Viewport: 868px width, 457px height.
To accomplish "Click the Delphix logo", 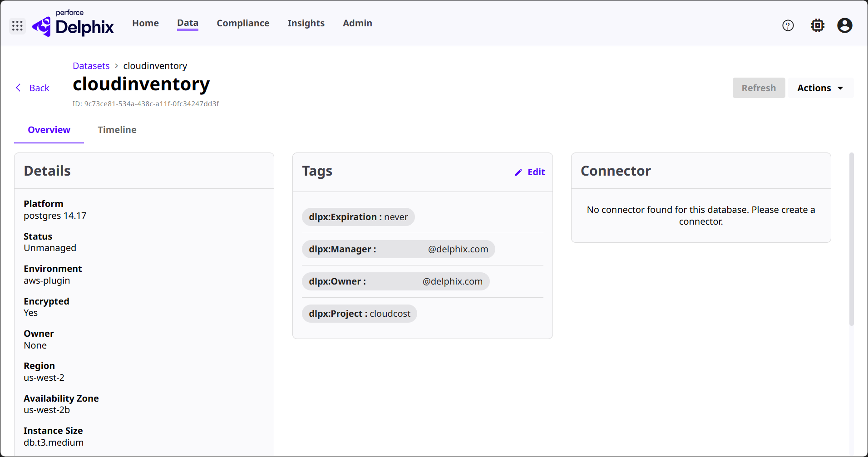I will (x=74, y=25).
